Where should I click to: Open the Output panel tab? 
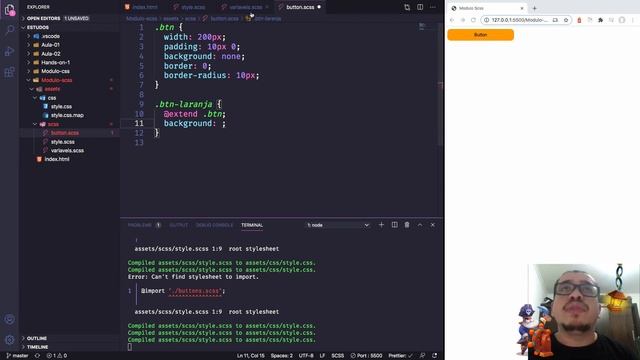(178, 225)
